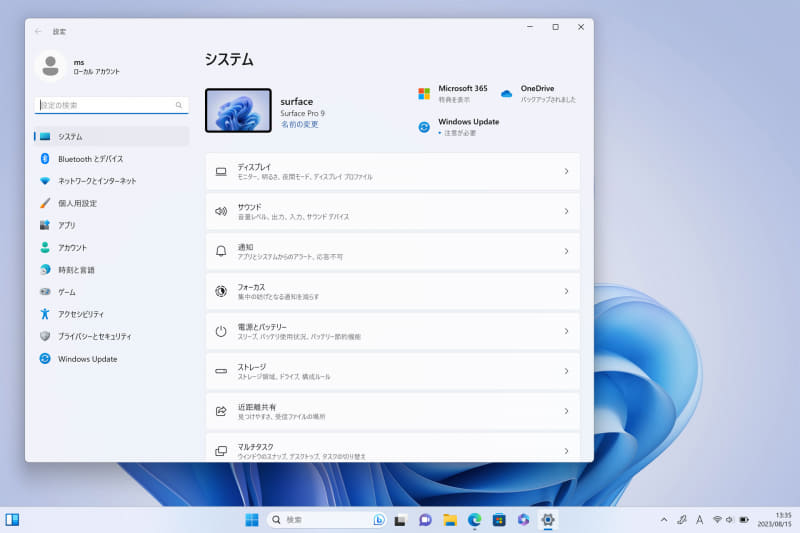
Task: Open the Microsoft 365 status tile
Action: (x=453, y=94)
